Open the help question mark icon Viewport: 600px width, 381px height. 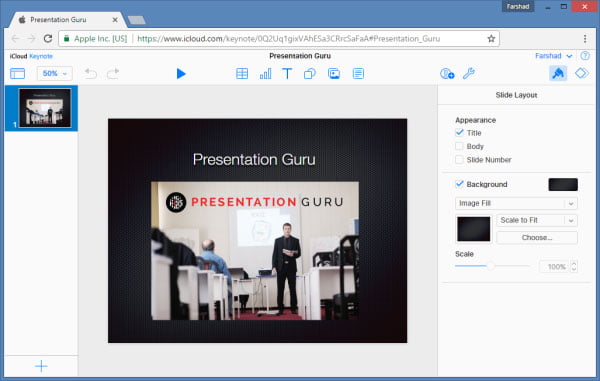(x=585, y=56)
